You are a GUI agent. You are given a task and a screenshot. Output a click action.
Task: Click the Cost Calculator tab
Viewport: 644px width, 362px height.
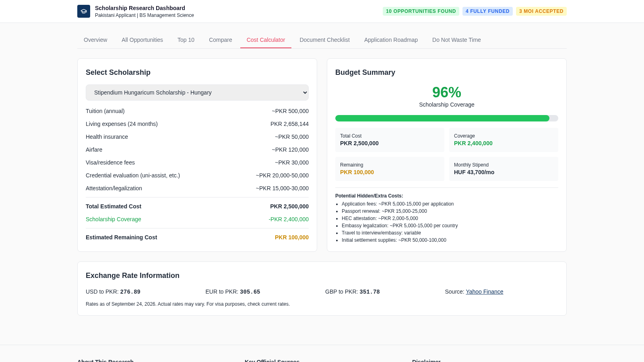266,40
